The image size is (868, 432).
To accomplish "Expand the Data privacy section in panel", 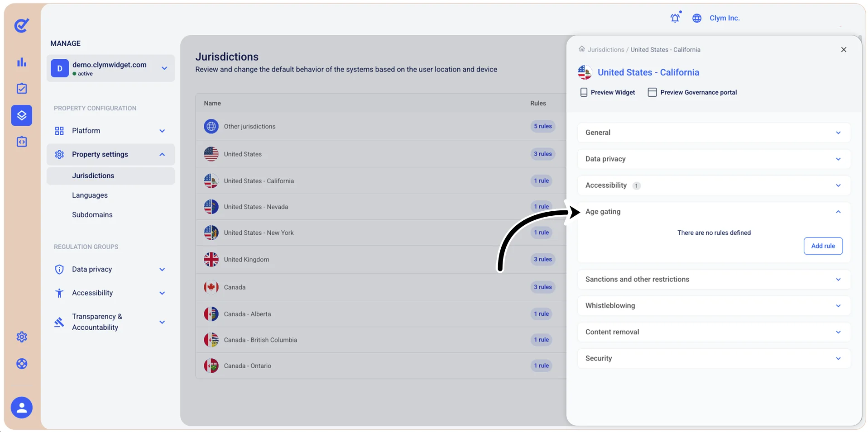I will coord(714,159).
